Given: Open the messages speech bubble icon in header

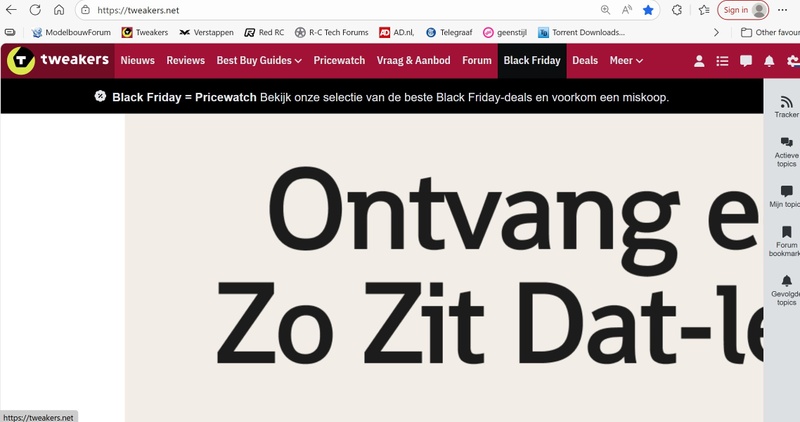Looking at the screenshot, I should coord(746,61).
